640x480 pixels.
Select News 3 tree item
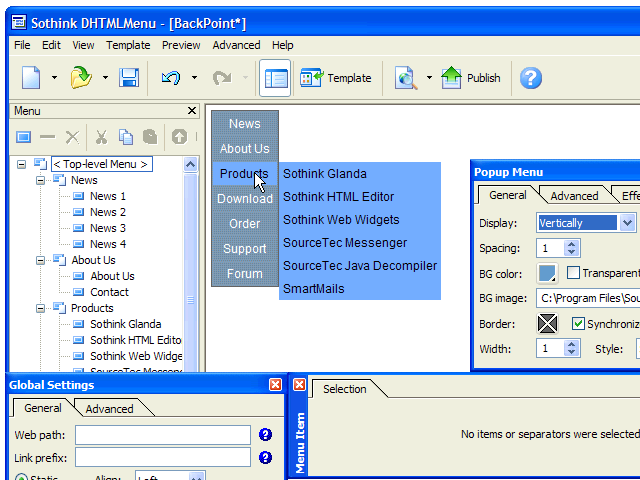(x=108, y=228)
